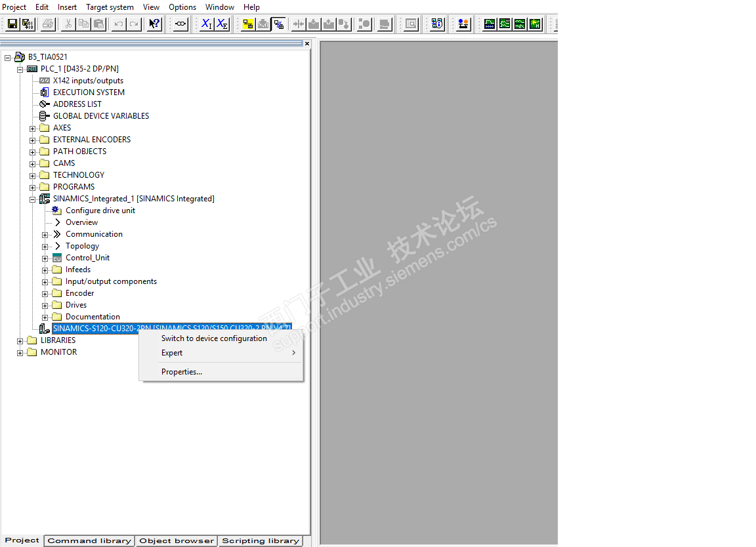
Task: Expand the EXTERNAL ENCODERS folder
Action: coord(32,140)
